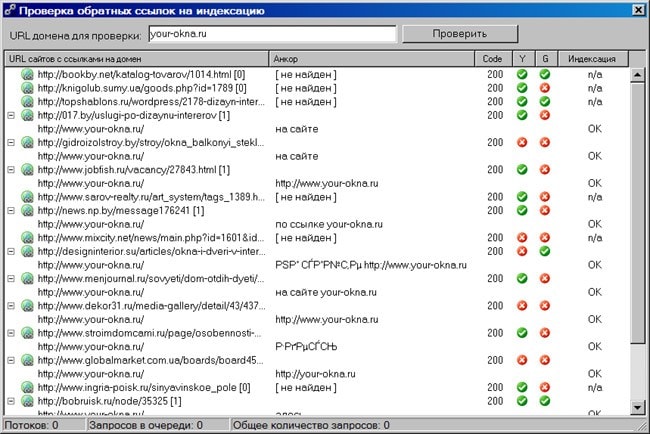650x434 pixels.
Task: Close the backlink check window
Action: tap(638, 10)
